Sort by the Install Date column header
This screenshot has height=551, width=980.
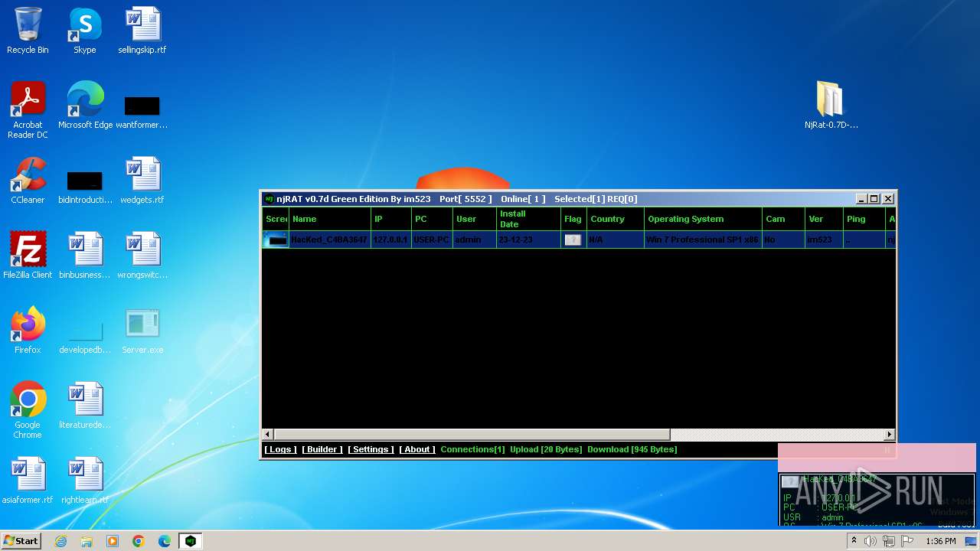pyautogui.click(x=528, y=219)
